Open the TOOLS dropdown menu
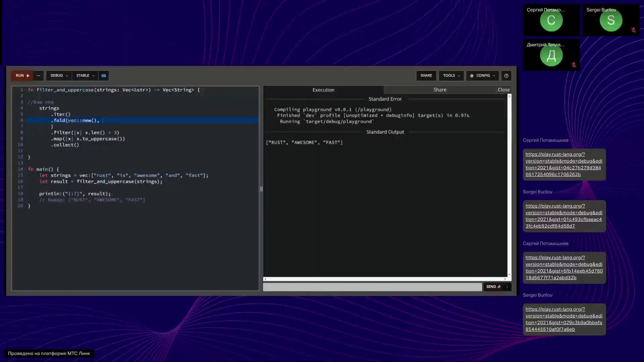 click(451, 76)
